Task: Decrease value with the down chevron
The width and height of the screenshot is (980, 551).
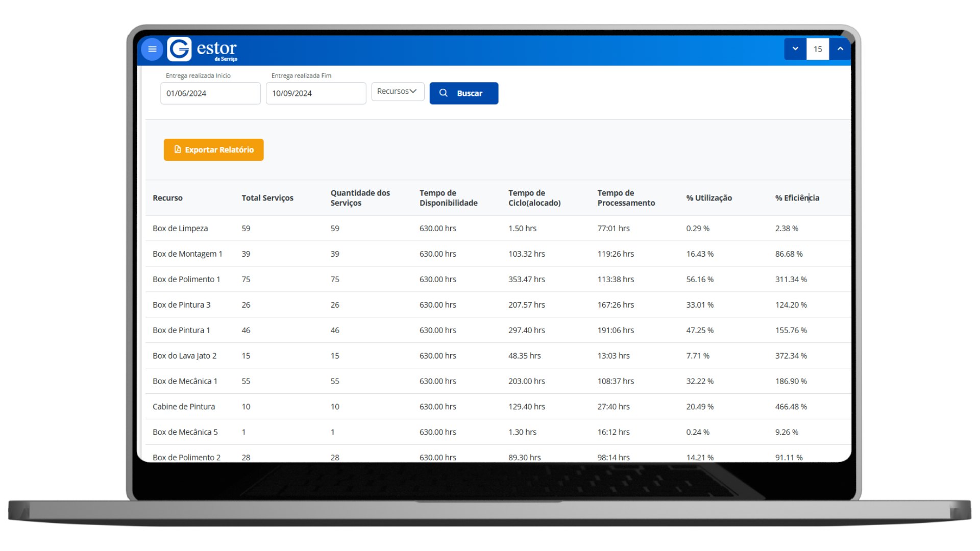Action: (795, 49)
